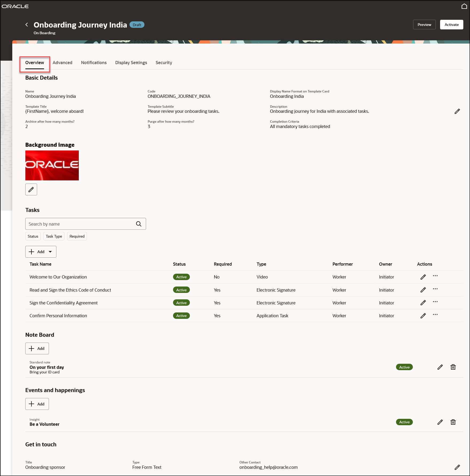
Task: Open more actions for Ethics Code of Conduct task
Action: click(435, 289)
